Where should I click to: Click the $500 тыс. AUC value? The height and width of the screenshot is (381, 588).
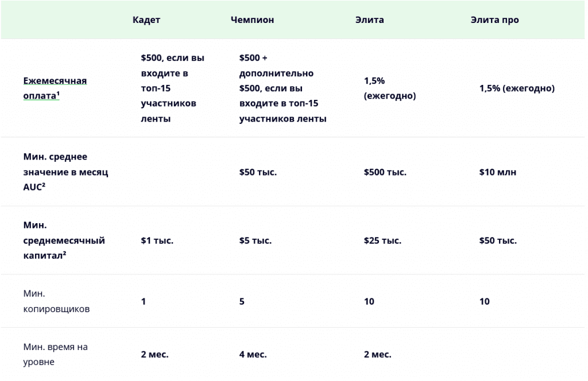tap(385, 172)
